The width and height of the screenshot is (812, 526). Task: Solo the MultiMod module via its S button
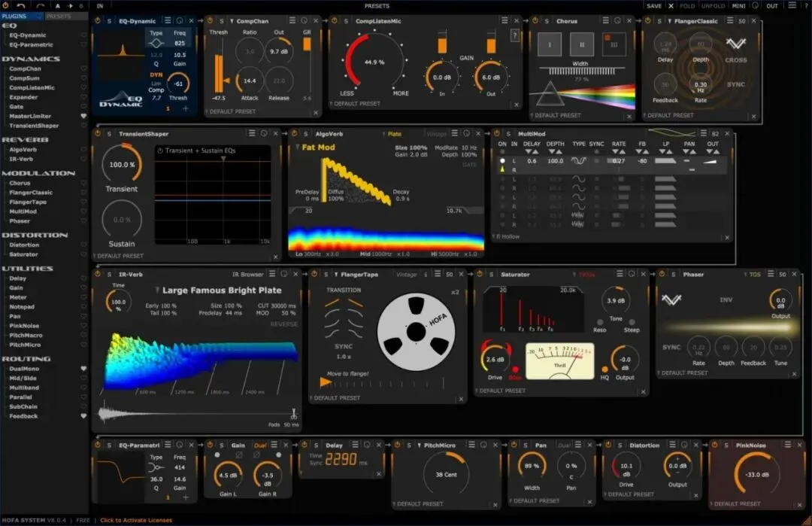(x=508, y=134)
